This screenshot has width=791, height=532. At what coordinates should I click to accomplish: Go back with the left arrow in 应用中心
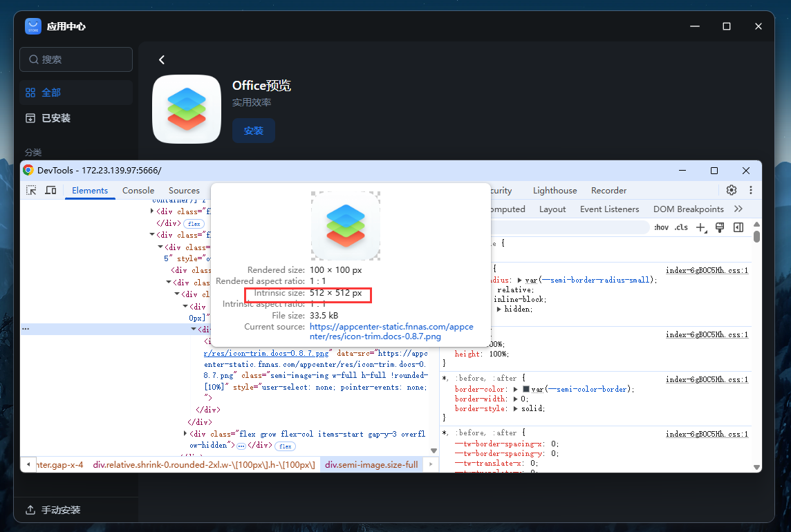(x=161, y=59)
